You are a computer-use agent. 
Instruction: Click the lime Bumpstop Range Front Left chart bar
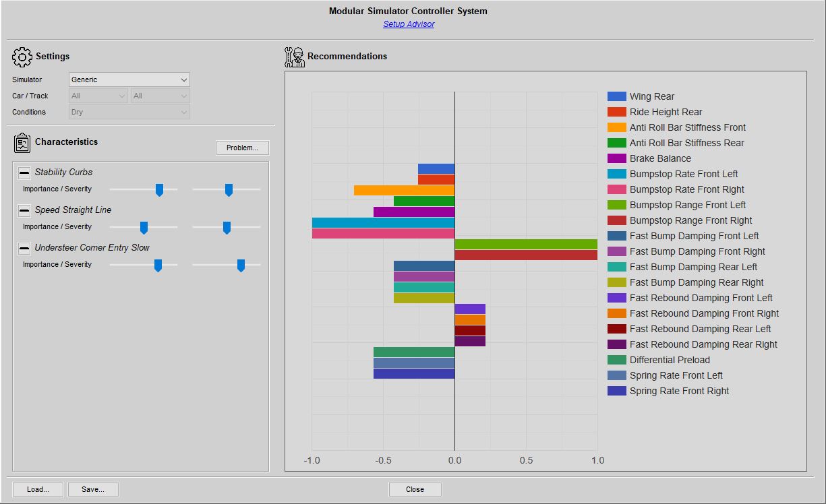(526, 244)
